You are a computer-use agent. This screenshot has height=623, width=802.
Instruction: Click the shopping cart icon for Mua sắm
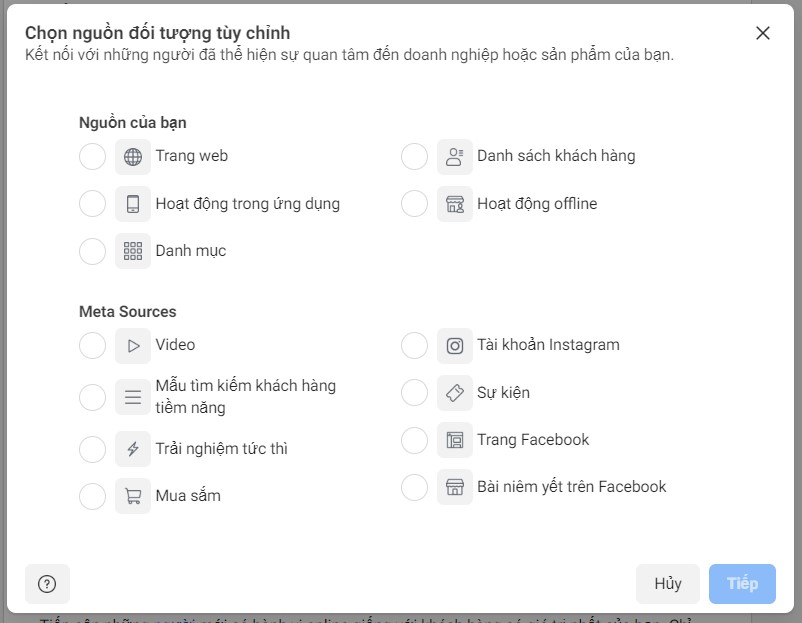[x=132, y=496]
